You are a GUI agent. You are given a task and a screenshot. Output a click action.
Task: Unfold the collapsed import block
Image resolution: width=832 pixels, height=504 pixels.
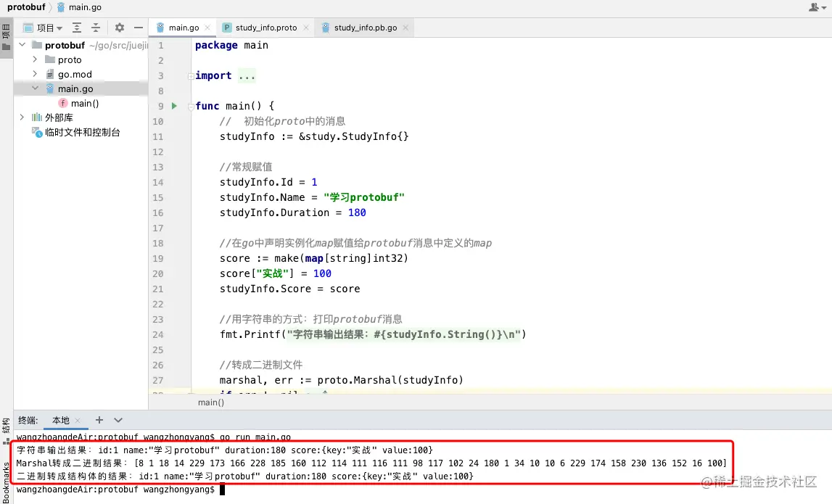click(191, 76)
